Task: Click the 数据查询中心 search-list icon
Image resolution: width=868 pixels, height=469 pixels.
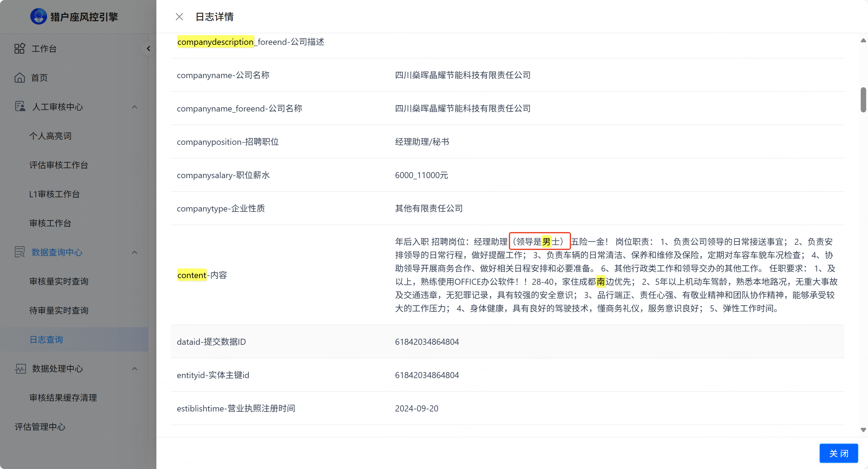Action: point(20,252)
